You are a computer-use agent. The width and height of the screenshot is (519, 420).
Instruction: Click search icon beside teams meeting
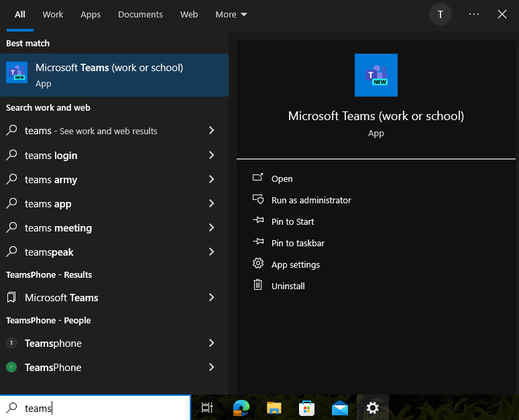pyautogui.click(x=11, y=227)
